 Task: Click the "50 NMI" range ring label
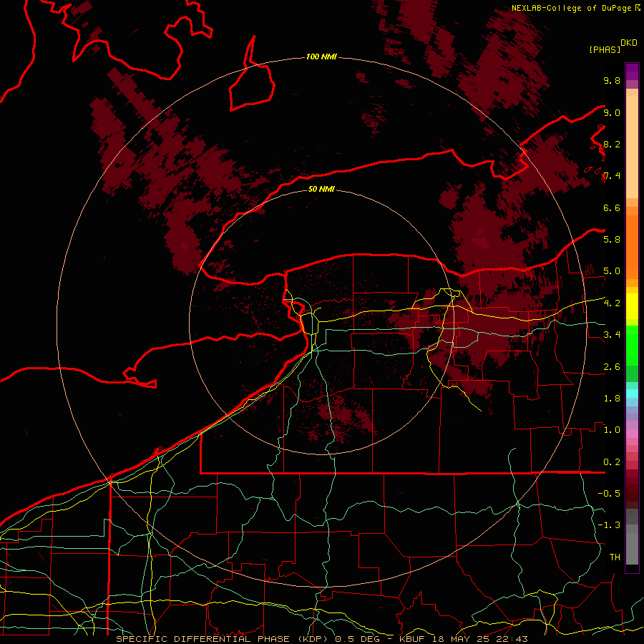[321, 189]
